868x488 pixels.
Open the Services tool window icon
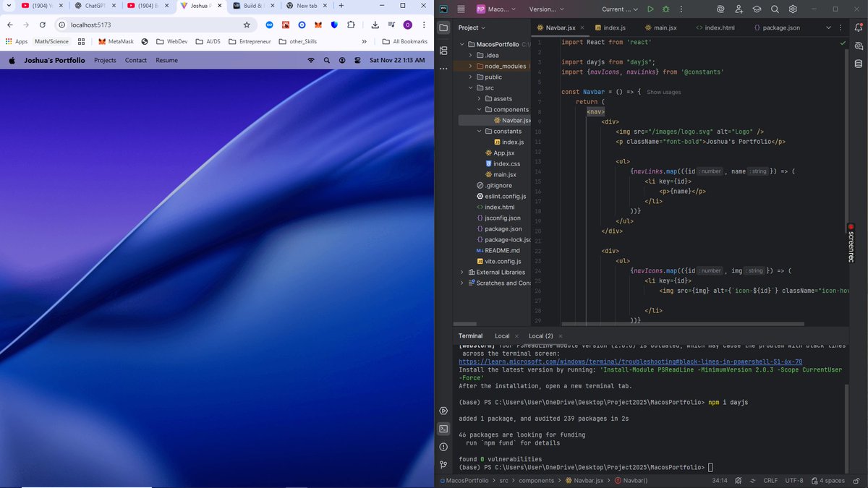pos(443,411)
